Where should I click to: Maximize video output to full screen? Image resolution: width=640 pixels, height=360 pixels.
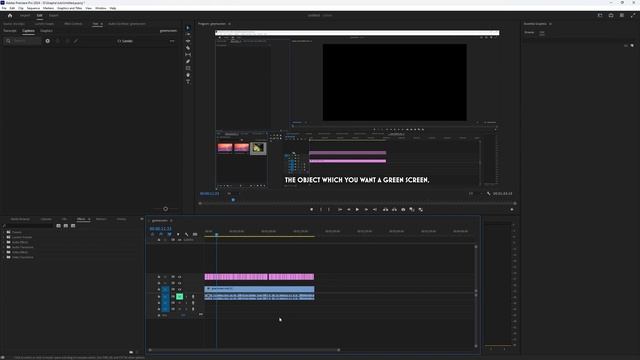tap(633, 16)
